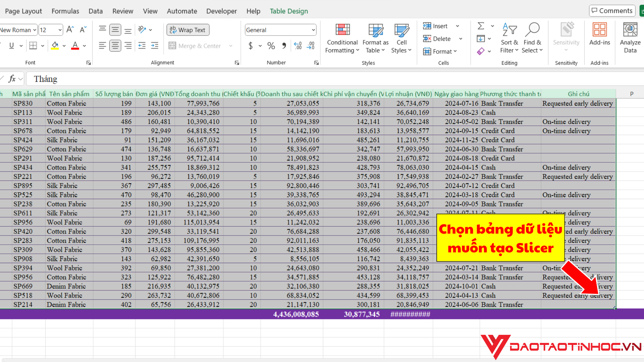Toggle center horizontal alignment
Image resolution: width=644 pixels, height=362 pixels.
coord(115,46)
